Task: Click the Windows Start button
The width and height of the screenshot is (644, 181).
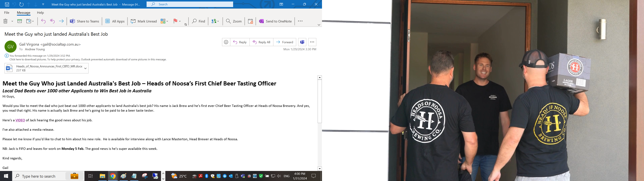Action: (x=6, y=176)
